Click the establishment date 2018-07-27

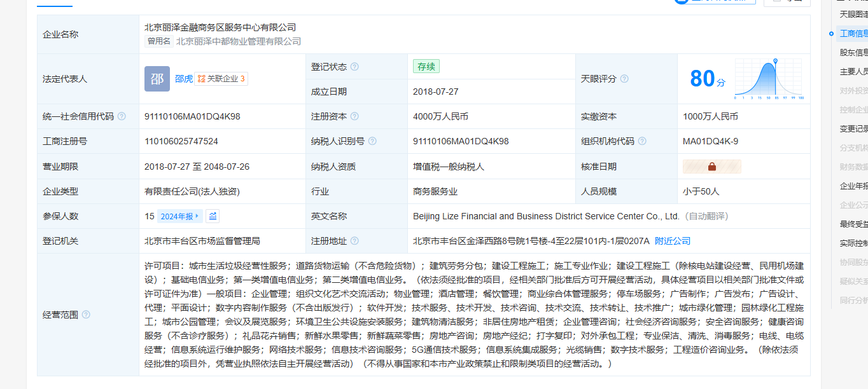436,92
